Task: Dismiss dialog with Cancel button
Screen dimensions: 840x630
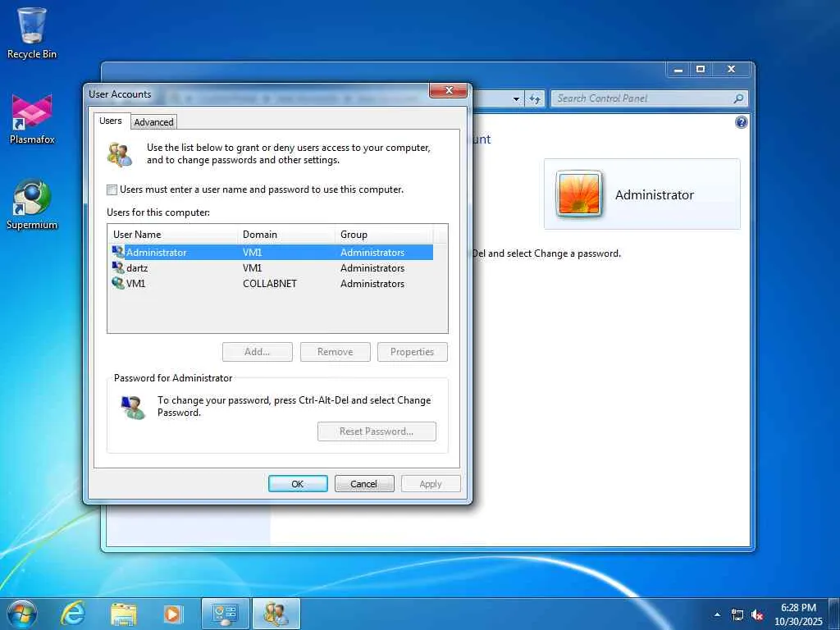Action: pos(364,484)
